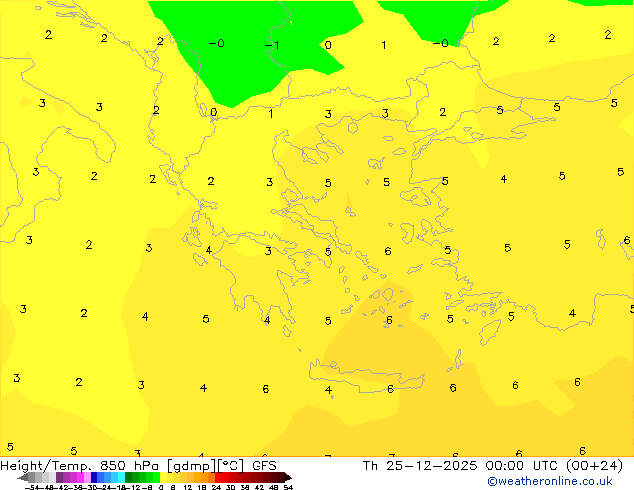Click the "24" legend scale label
Image resolution: width=634 pixels, height=490 pixels.
click(216, 488)
